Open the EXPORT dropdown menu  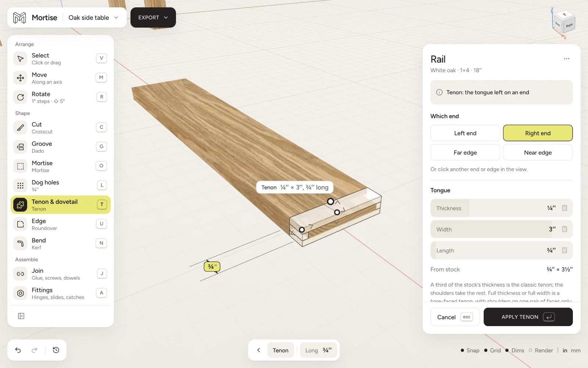(x=153, y=17)
